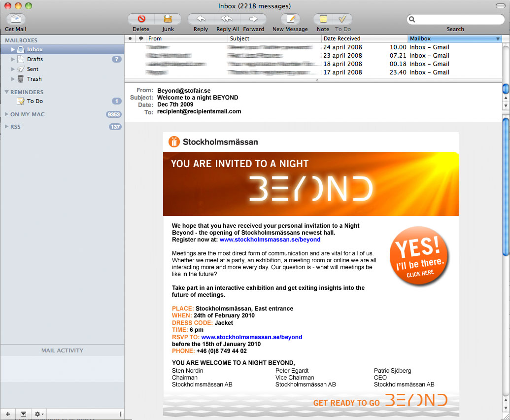The height and width of the screenshot is (420, 510).
Task: Select message dated 17 april 2008
Action: coord(313,72)
